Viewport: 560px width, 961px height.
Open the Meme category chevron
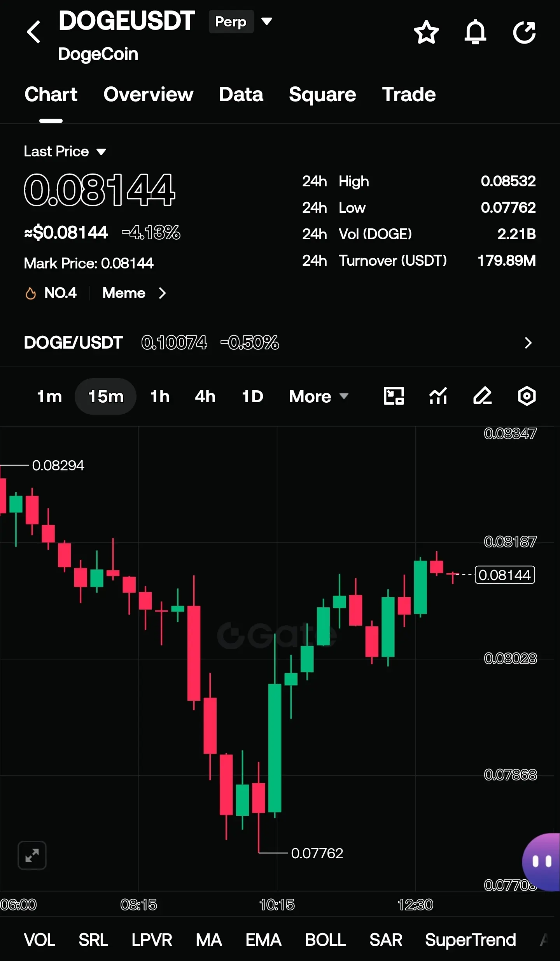click(163, 293)
